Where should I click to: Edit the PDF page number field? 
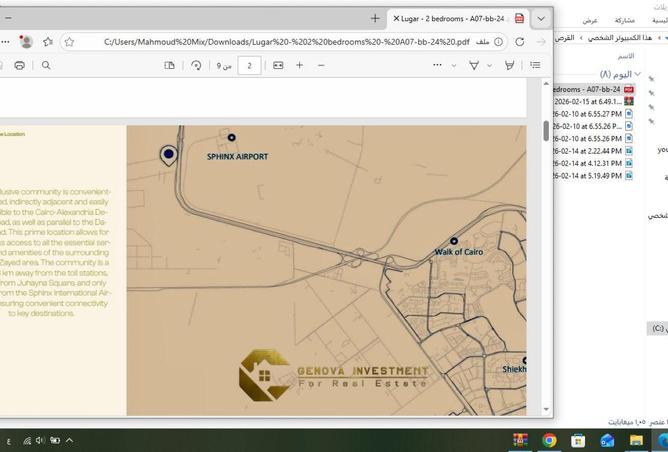coord(249,65)
